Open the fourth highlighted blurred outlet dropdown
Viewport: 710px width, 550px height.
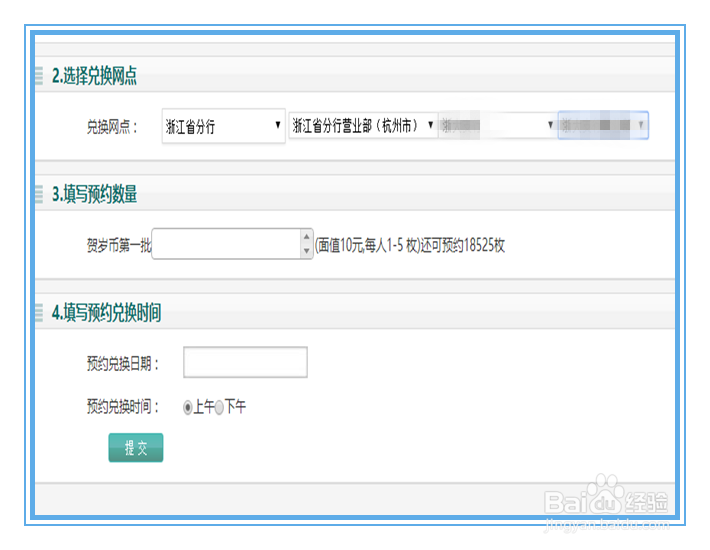(x=603, y=125)
